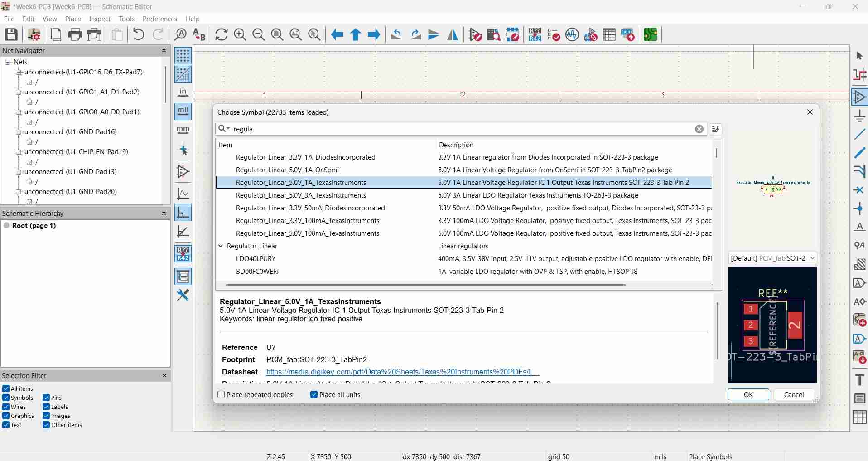This screenshot has height=461, width=868.
Task: Zoom out of the schematic
Action: point(259,34)
